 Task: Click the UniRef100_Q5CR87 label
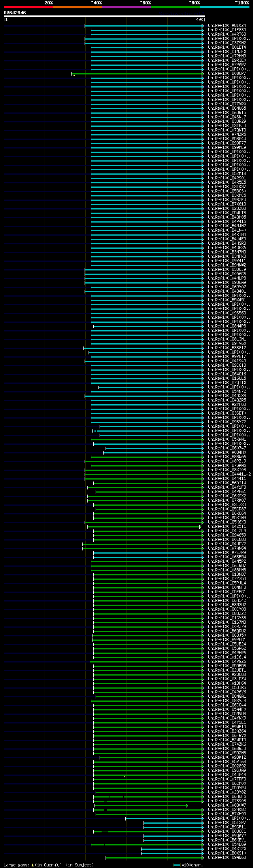pos(227,509)
